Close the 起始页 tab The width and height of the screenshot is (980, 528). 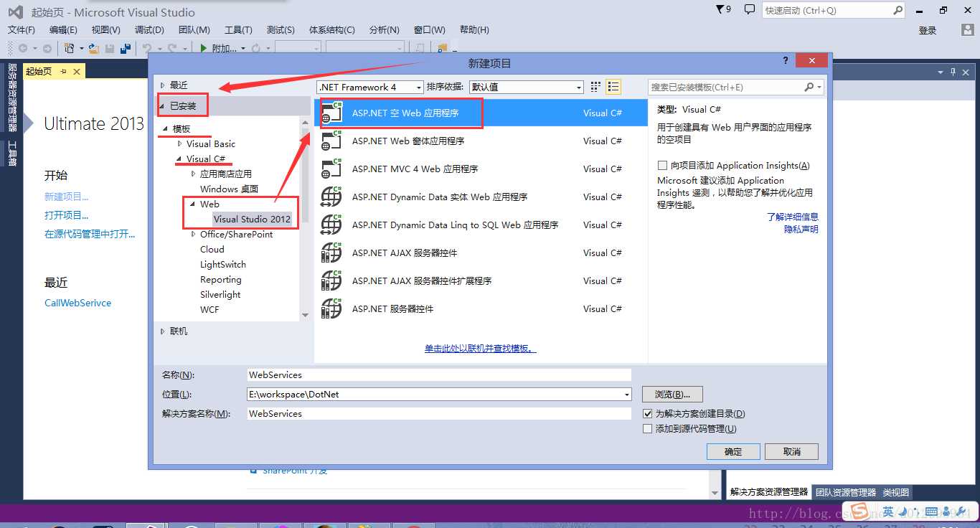[x=76, y=71]
